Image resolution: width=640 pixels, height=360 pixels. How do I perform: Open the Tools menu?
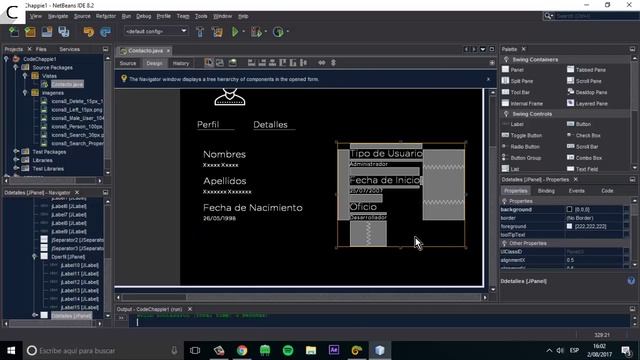201,16
